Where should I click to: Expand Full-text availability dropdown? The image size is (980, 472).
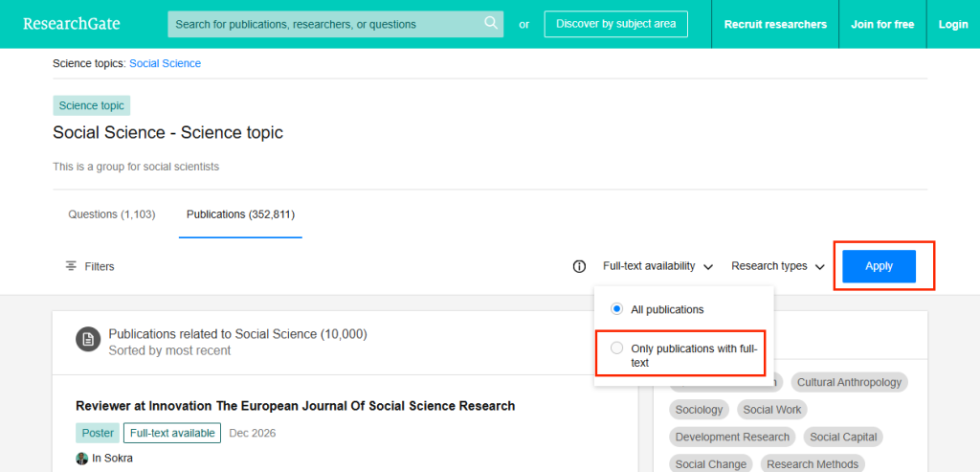coord(658,266)
